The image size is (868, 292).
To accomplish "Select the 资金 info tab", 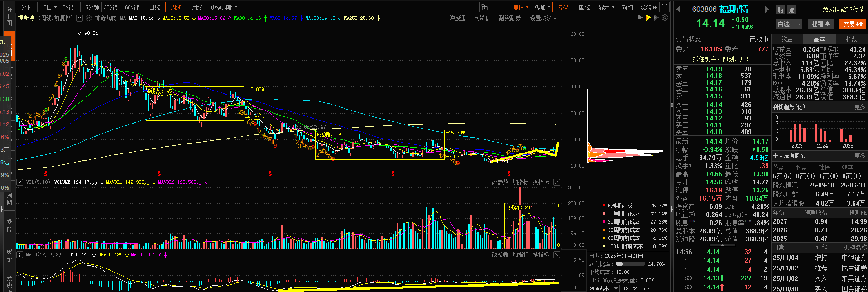I will coord(787,39).
